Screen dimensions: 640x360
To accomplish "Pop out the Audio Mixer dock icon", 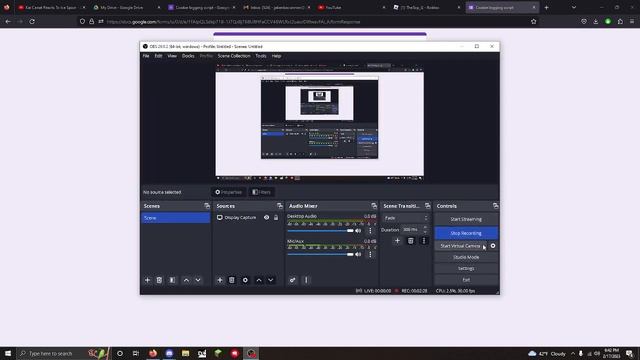I will (x=374, y=206).
